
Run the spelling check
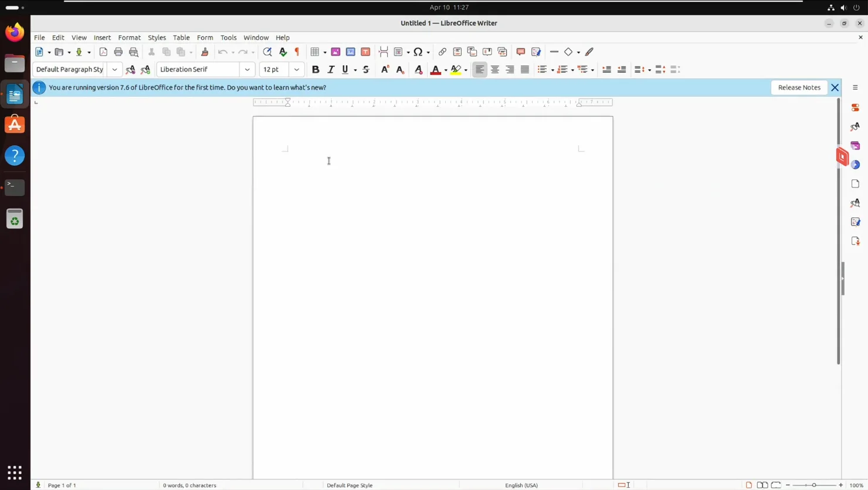pos(283,52)
